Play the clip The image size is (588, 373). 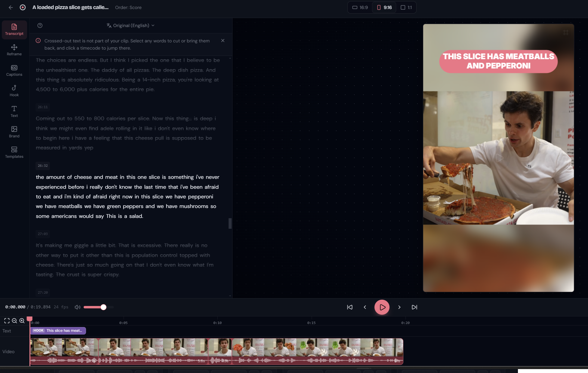[x=382, y=307]
